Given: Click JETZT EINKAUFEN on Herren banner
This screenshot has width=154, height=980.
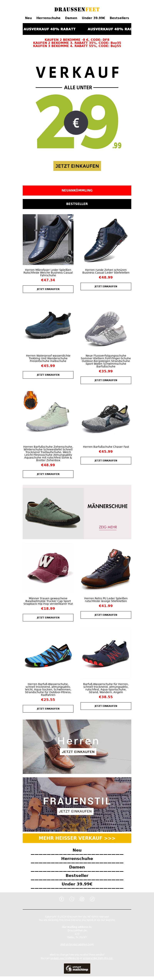Looking at the screenshot, I should (78, 752).
